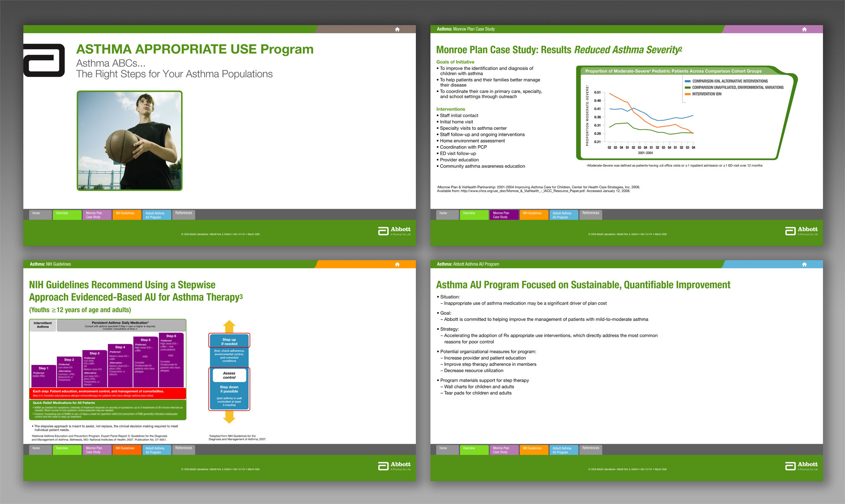The width and height of the screenshot is (845, 504).
Task: Click home icon on NIH Guidelines slide
Action: pyautogui.click(x=397, y=265)
